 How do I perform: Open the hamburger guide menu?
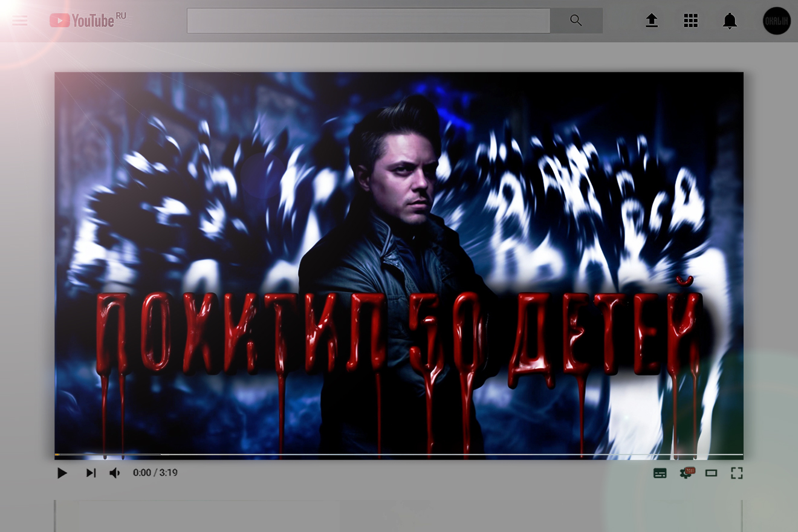20,21
